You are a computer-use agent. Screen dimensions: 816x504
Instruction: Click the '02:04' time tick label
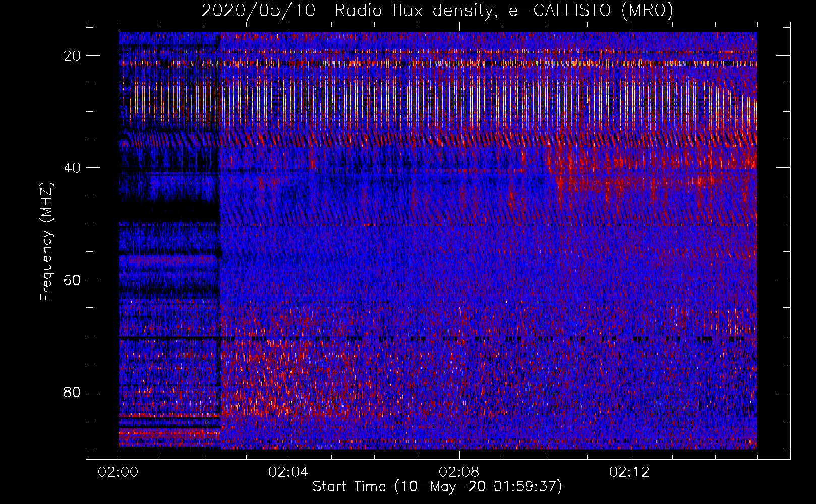[x=288, y=472]
